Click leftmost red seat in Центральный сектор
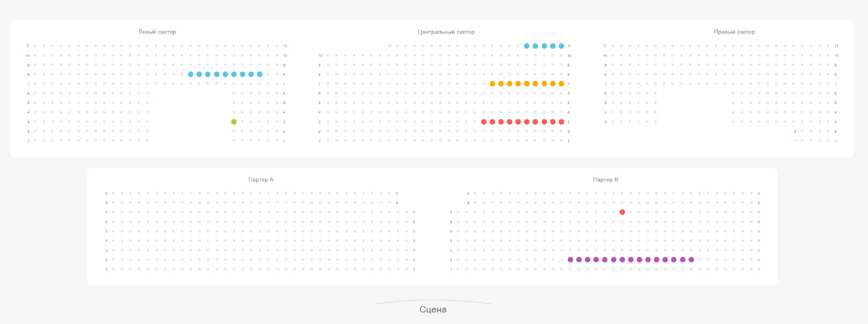Screen dimensions: 868x324 point(484,122)
